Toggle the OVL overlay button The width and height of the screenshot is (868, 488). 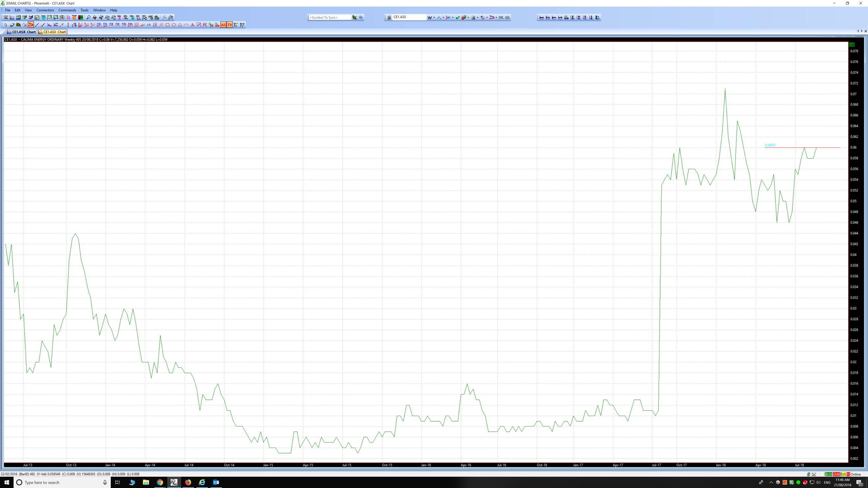click(x=501, y=17)
